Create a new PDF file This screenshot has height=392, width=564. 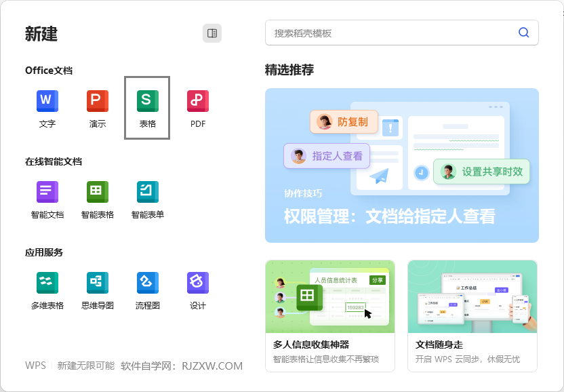coord(198,108)
